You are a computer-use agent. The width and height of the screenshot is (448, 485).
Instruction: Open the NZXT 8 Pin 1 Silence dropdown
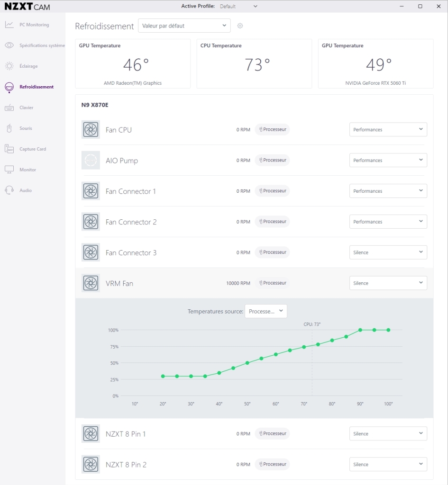tap(388, 434)
